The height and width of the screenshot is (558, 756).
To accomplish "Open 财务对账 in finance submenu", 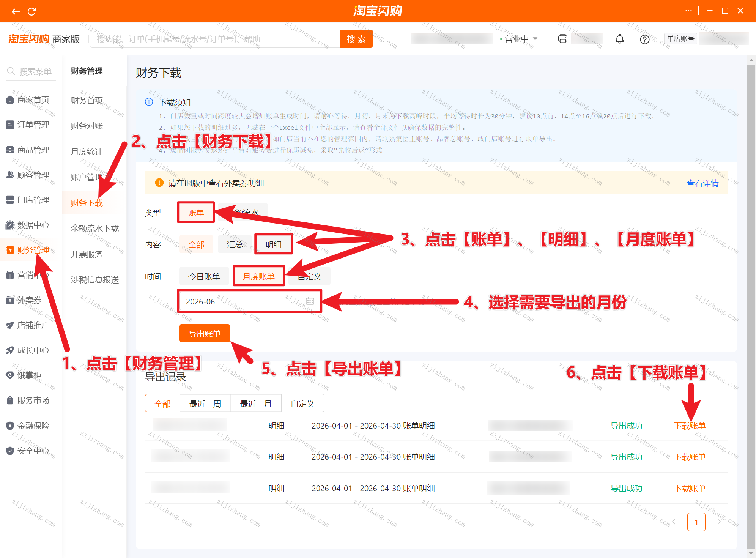I will tap(87, 126).
